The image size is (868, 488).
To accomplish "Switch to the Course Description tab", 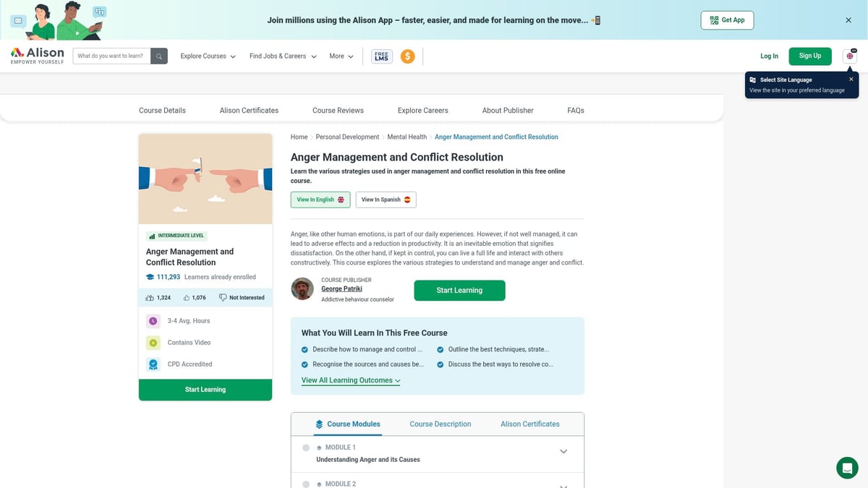I will point(440,424).
